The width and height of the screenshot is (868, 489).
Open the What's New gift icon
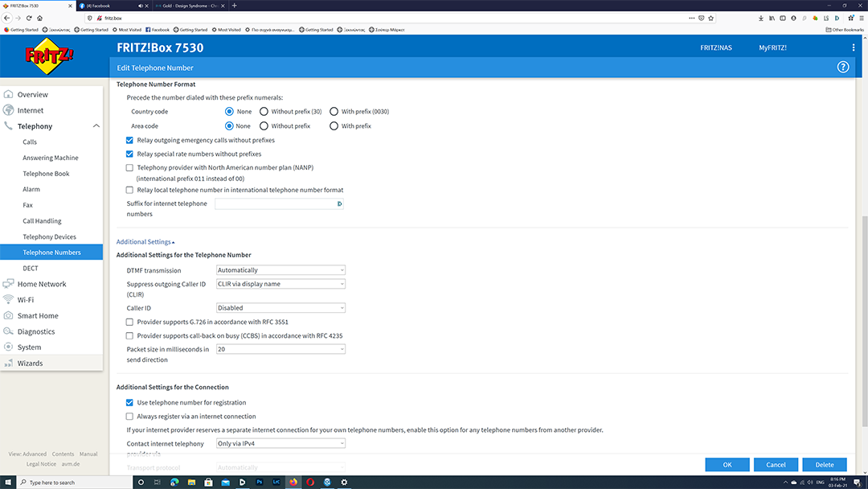coord(851,18)
